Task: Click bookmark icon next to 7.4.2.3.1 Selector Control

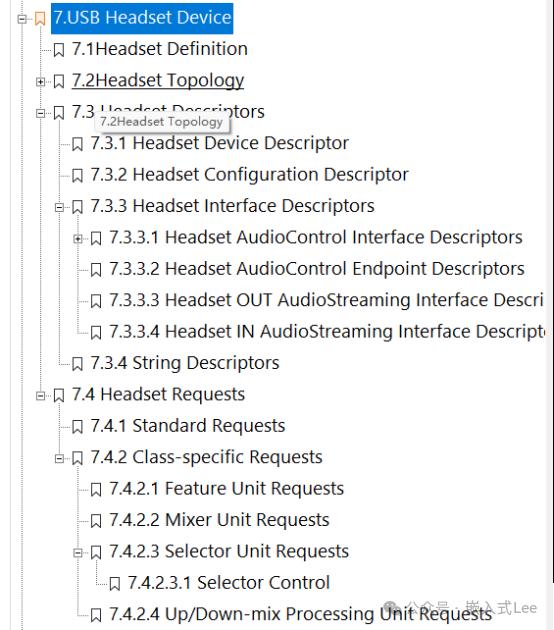Action: [114, 584]
